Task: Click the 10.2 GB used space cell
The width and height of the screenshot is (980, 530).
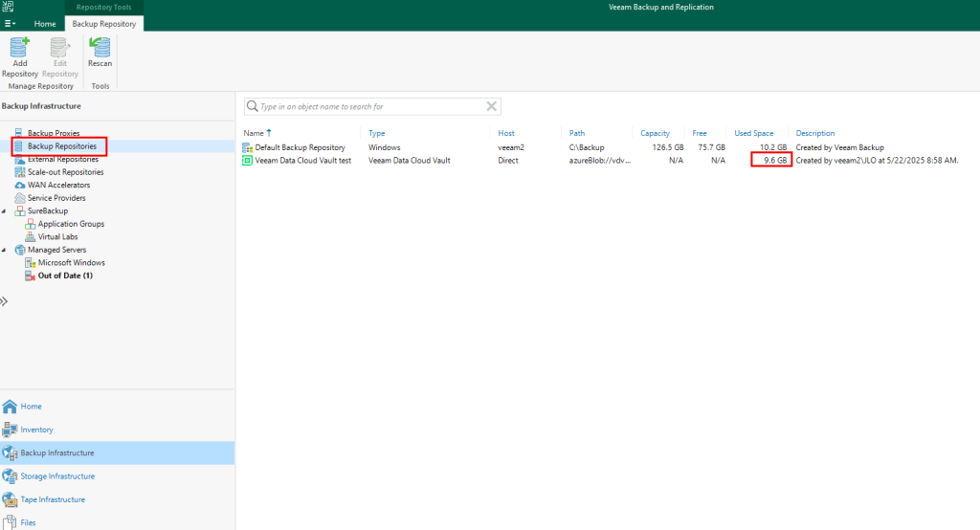Action: pyautogui.click(x=773, y=147)
